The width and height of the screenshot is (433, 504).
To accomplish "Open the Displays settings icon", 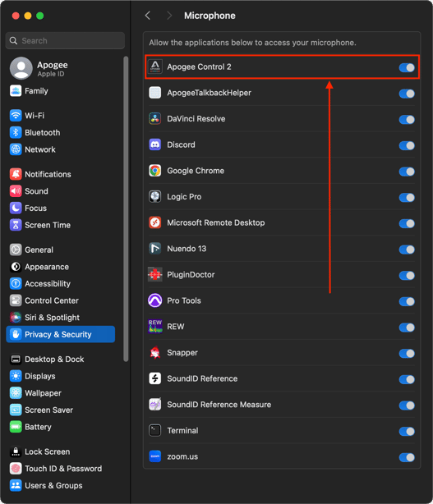I will [16, 376].
